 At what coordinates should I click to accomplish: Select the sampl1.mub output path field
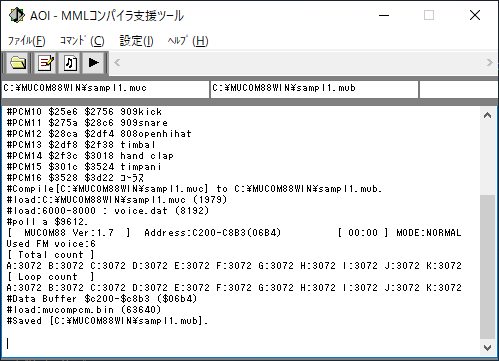point(314,89)
